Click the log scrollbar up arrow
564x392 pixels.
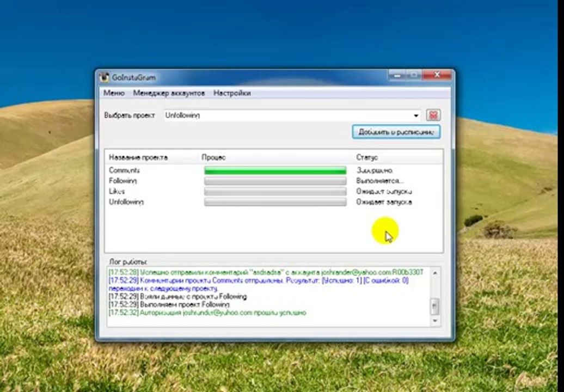coord(435,273)
